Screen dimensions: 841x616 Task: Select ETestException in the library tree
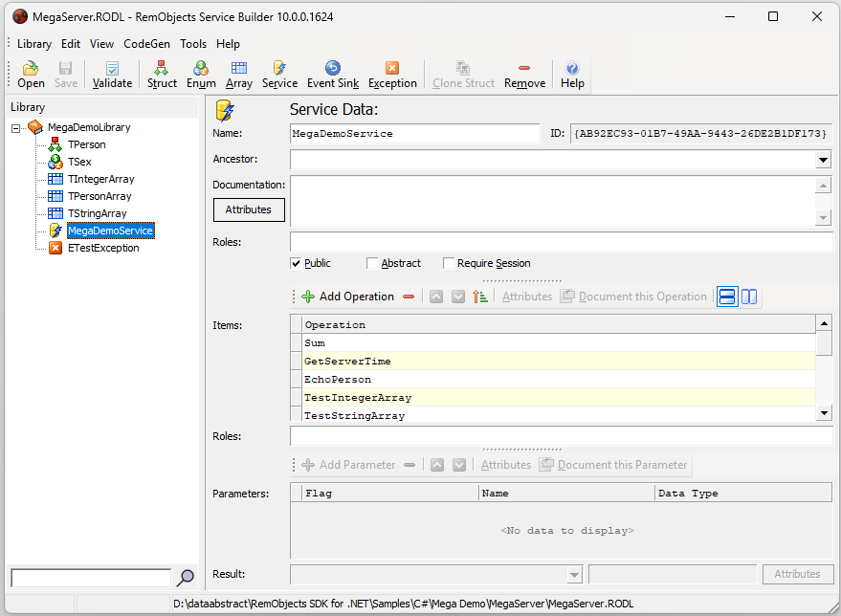click(103, 248)
